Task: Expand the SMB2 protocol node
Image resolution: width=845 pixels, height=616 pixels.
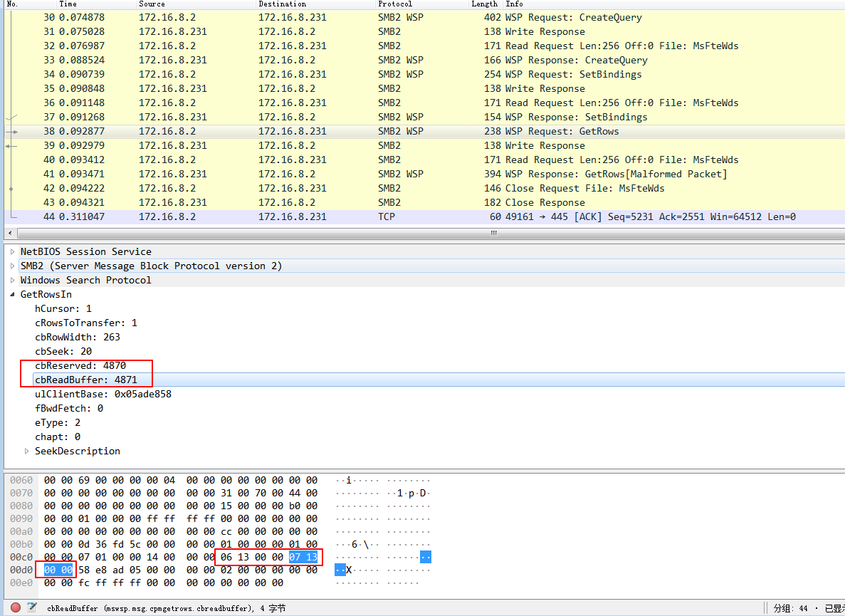Action: point(12,266)
